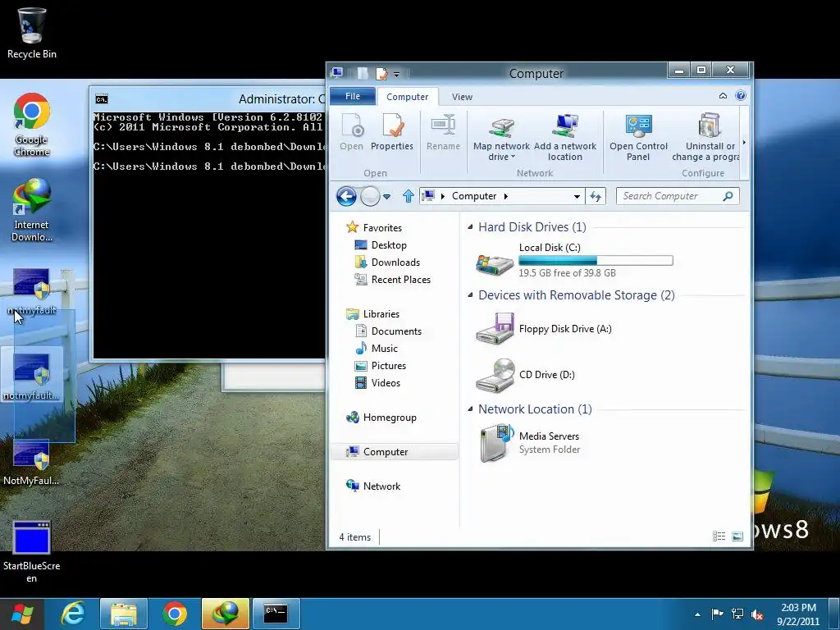840x630 pixels.
Task: Select Computer in navigation pane
Action: tap(395, 452)
